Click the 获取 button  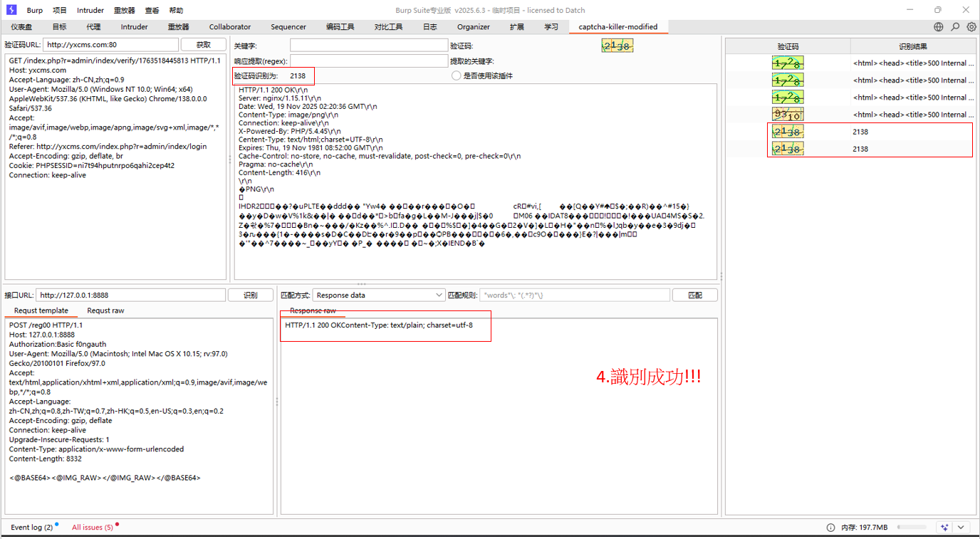click(204, 45)
